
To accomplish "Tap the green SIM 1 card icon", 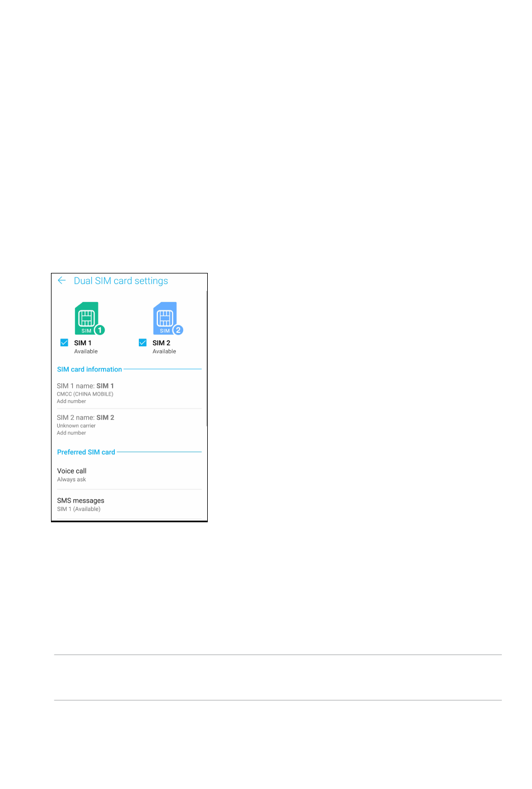I will tap(86, 318).
